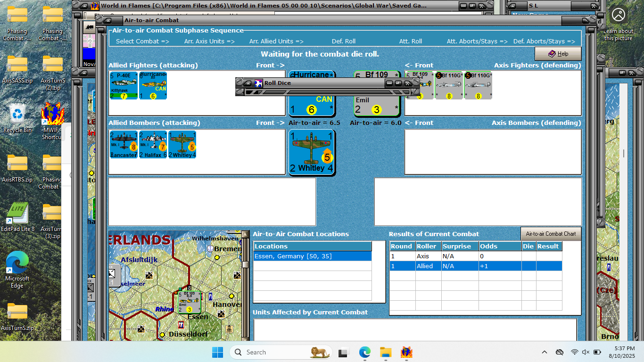
Task: Open AxisSASS.zip on desktop
Action: click(17, 69)
